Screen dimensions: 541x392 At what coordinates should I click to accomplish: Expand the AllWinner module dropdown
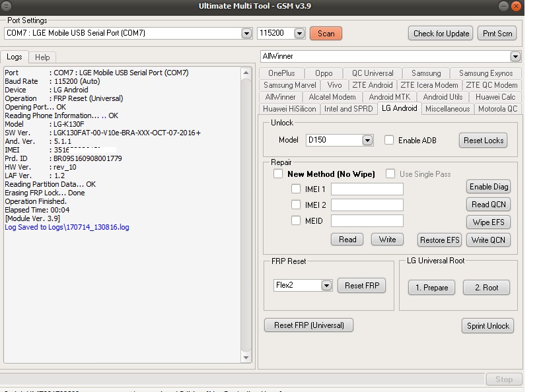[515, 56]
